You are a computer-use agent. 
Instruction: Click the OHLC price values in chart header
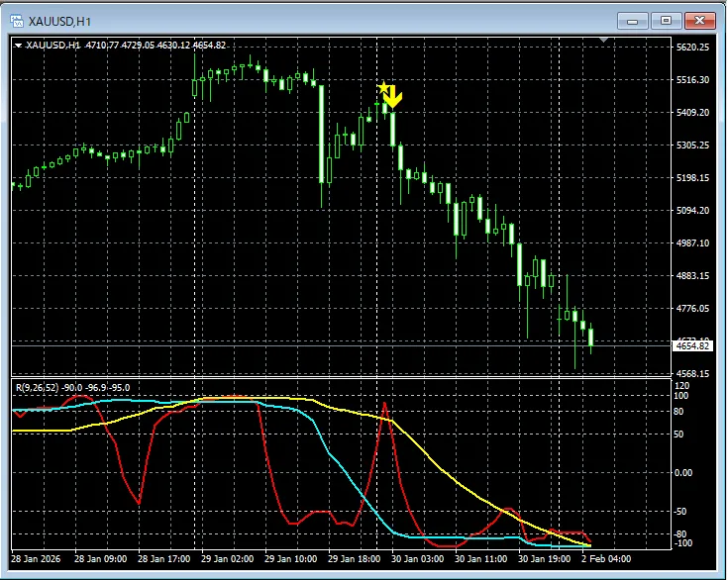tap(156, 45)
